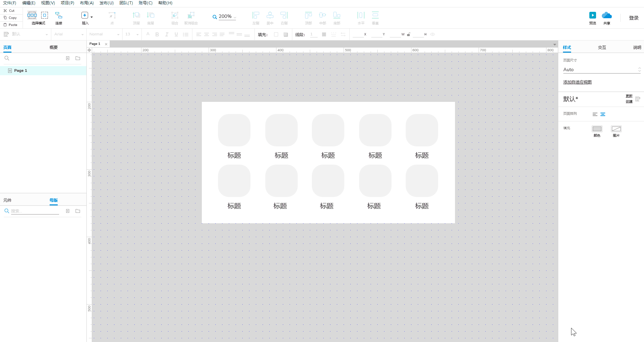Choose the contained selection mode icon

coord(45,15)
